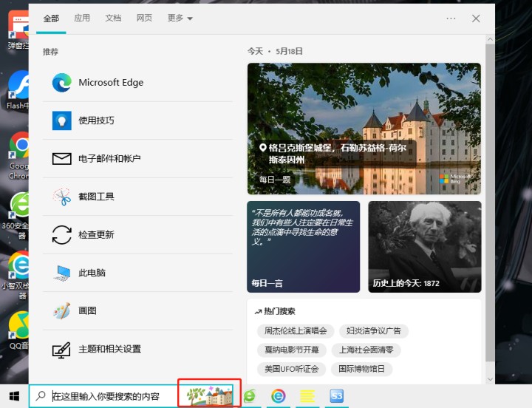This screenshot has height=408, width=532.
Task: Open S3 app in taskbar
Action: 337,396
